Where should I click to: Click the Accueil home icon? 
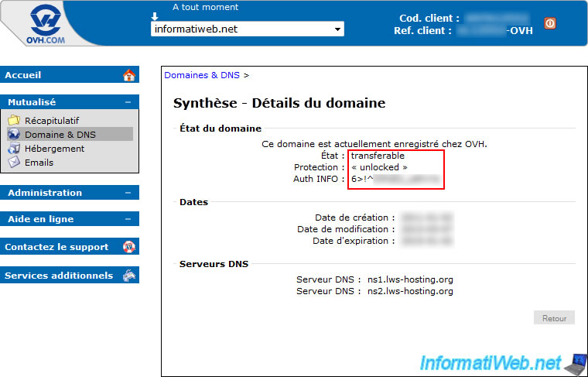[x=129, y=75]
